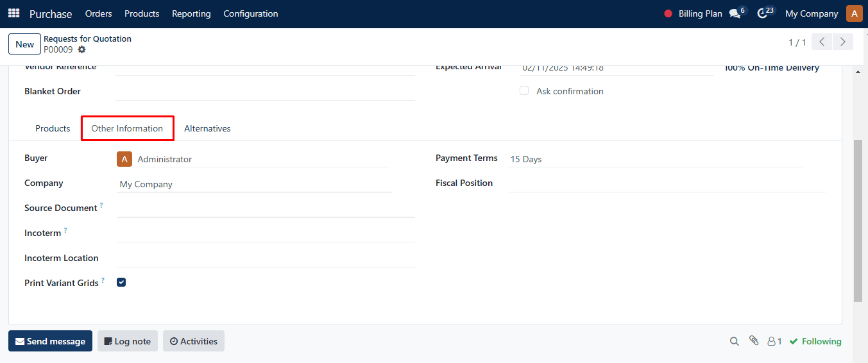Uncheck the Print Variant Grids checkbox
The height and width of the screenshot is (363, 868).
(121, 282)
